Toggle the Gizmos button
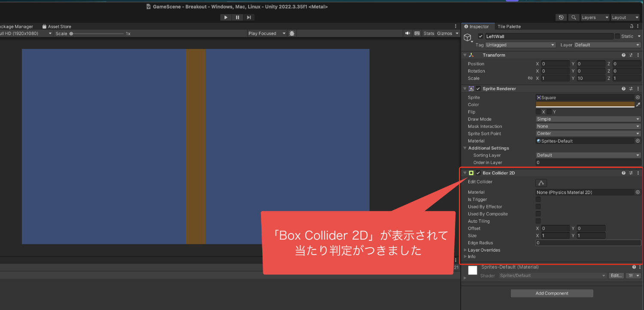644x310 pixels. coord(445,33)
